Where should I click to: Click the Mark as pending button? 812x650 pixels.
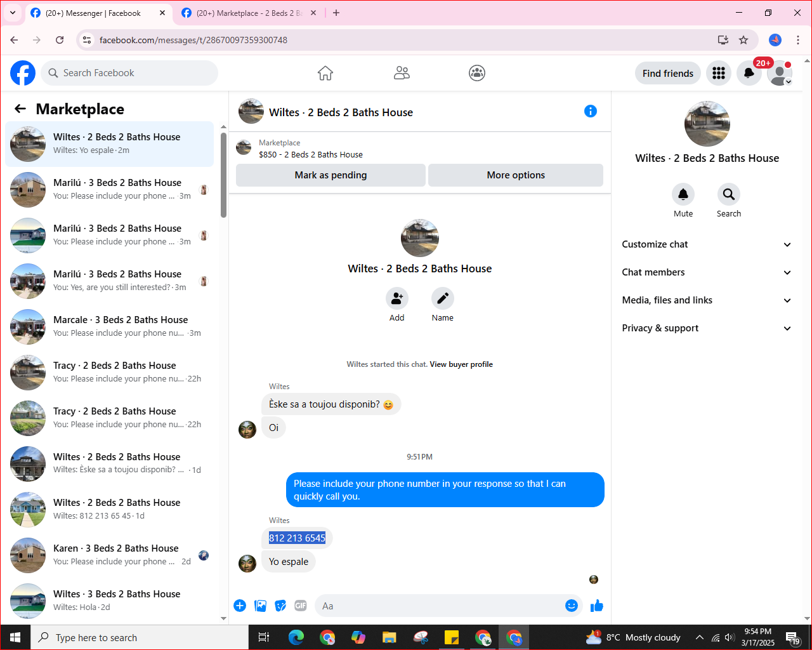pos(331,175)
